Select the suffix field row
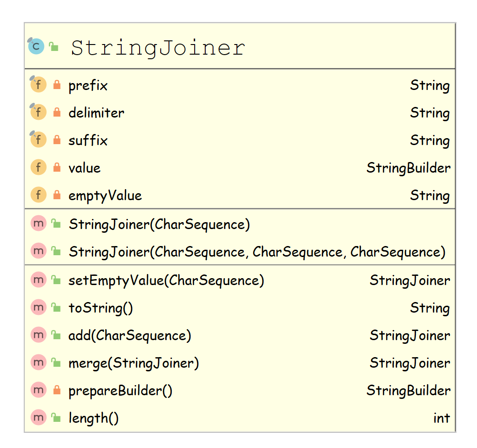The height and width of the screenshot is (448, 477). 88,140
